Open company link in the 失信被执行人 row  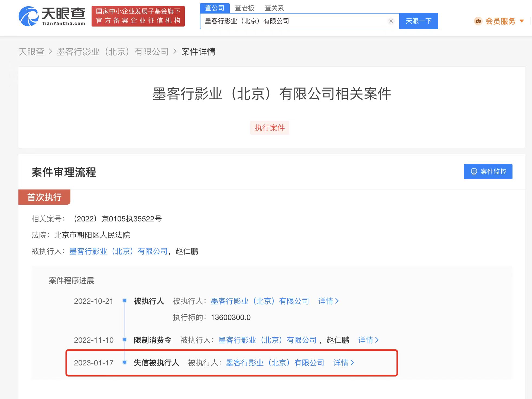click(x=275, y=363)
